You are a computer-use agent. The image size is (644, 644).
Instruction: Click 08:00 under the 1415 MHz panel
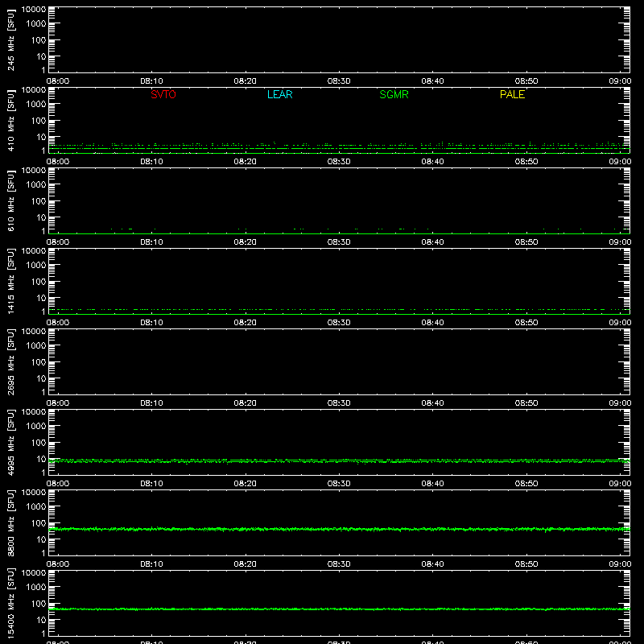(57, 323)
